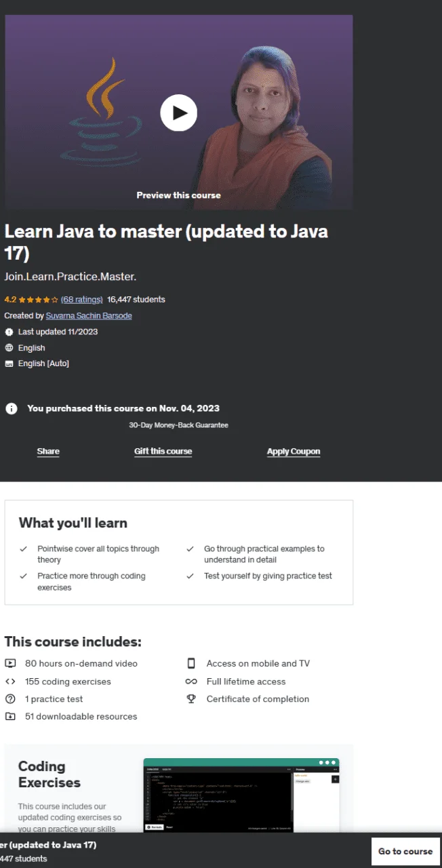Click the closed captions icon
Image resolution: width=442 pixels, height=868 pixels.
[9, 363]
